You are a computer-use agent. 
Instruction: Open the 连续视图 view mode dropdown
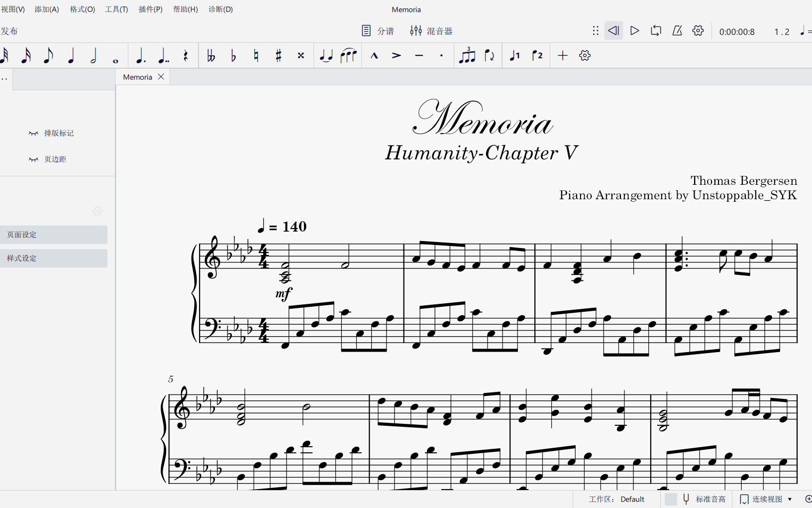point(766,499)
